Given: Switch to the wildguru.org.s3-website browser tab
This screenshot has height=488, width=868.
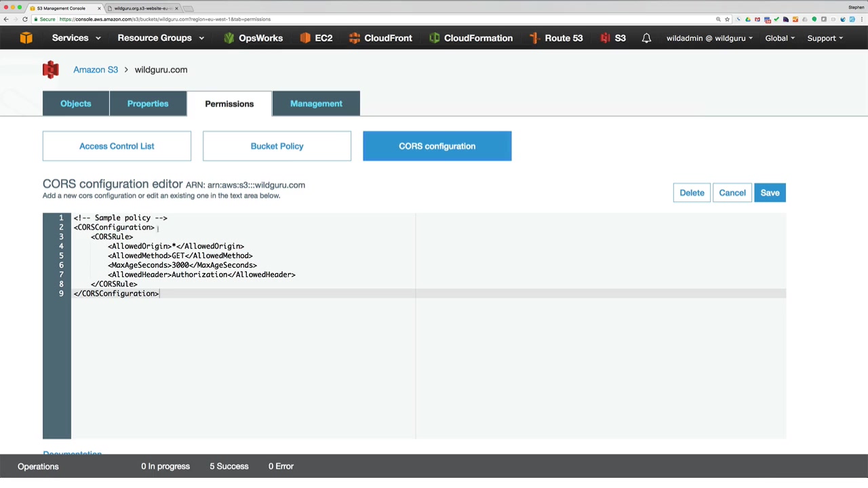Looking at the screenshot, I should click(x=142, y=8).
